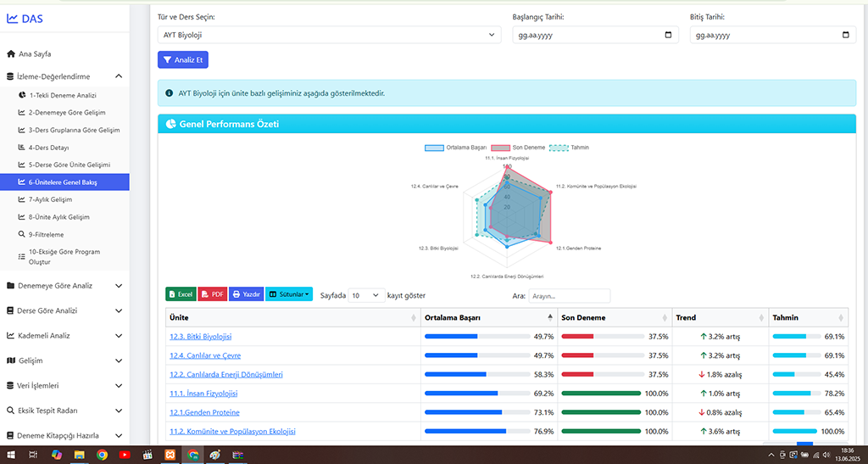This screenshot has height=464, width=868.
Task: Click the Eksik Tespit Radarı search icon
Action: tap(11, 411)
